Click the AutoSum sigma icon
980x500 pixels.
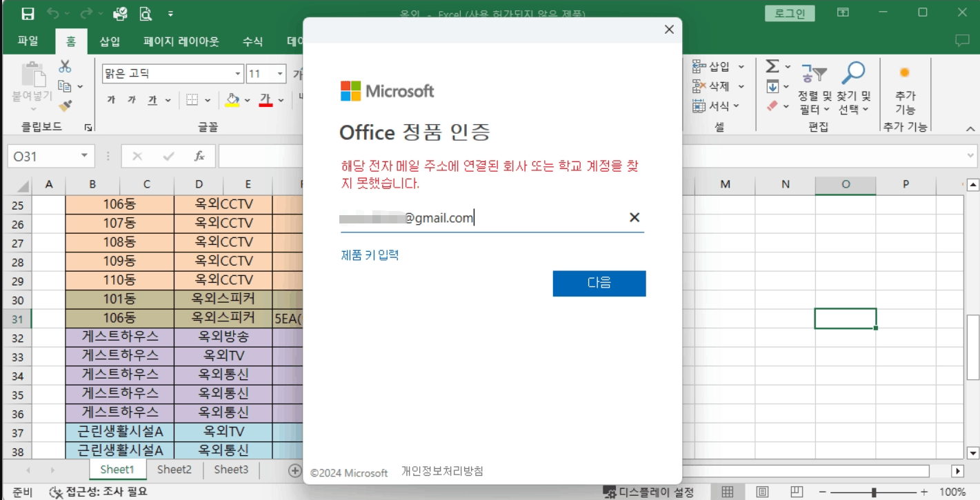772,66
